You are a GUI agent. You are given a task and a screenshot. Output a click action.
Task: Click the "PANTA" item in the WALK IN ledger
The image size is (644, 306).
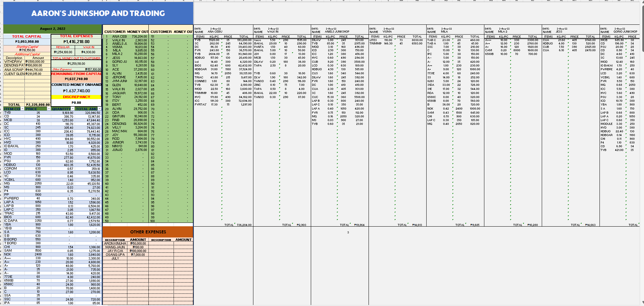click(x=259, y=47)
